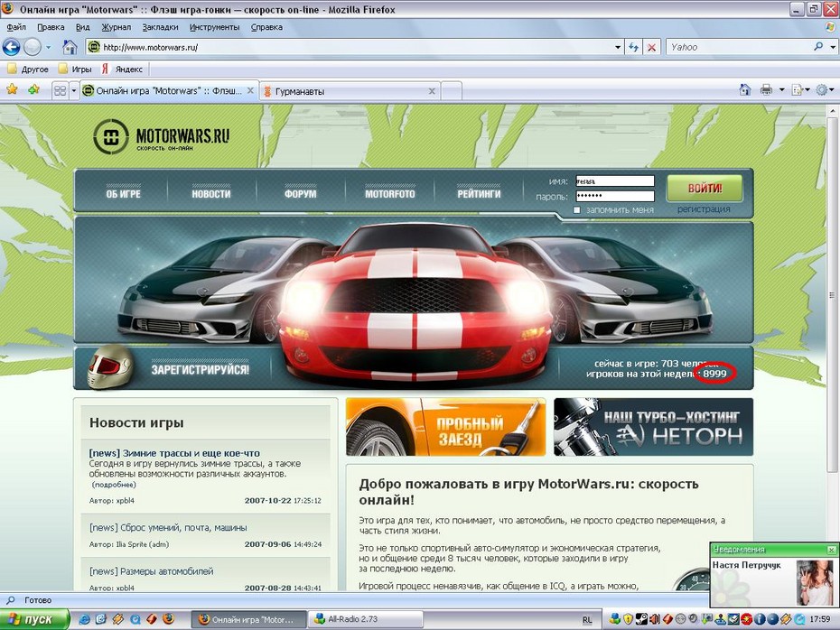Click the пароль password field
840x630 pixels.
(615, 196)
